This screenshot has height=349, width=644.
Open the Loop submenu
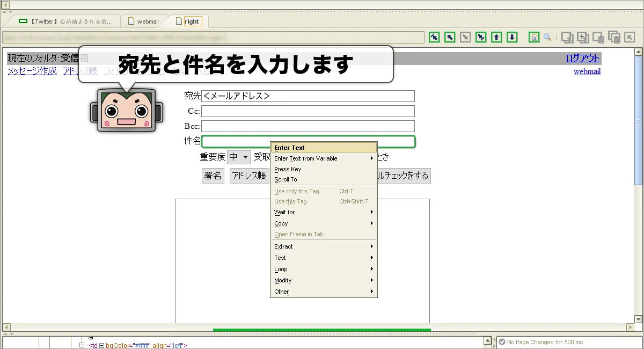[324, 269]
